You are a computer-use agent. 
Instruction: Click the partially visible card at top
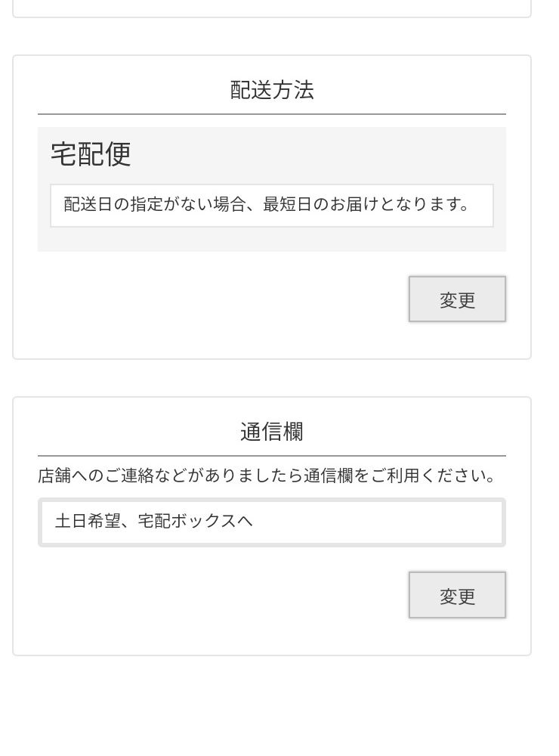[x=272, y=8]
